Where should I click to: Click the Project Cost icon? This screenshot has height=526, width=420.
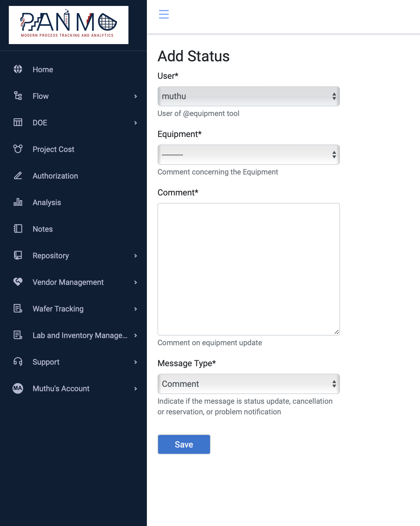coord(18,149)
